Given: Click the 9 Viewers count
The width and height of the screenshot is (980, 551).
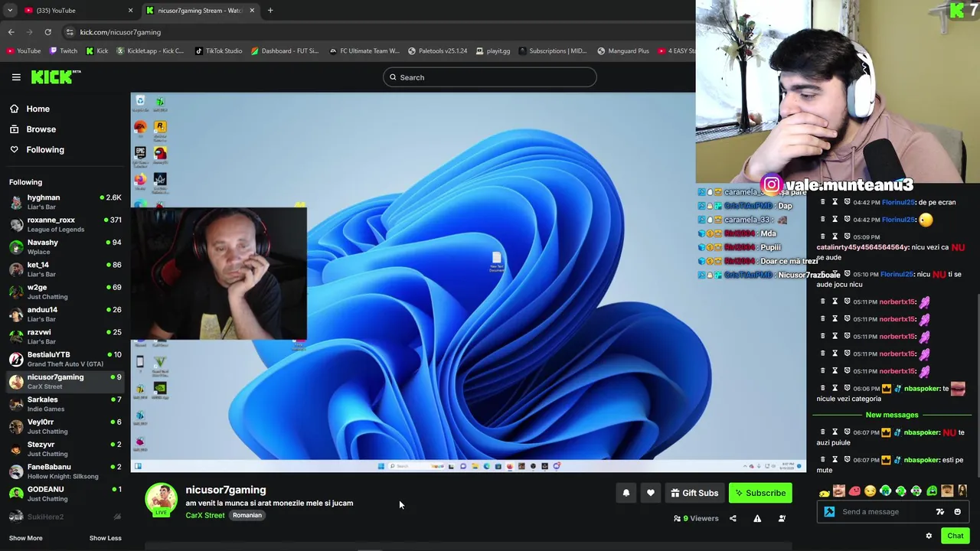Looking at the screenshot, I should click(x=696, y=519).
